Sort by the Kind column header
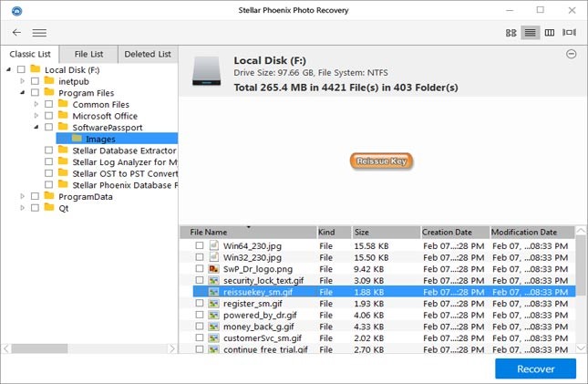 pos(334,233)
